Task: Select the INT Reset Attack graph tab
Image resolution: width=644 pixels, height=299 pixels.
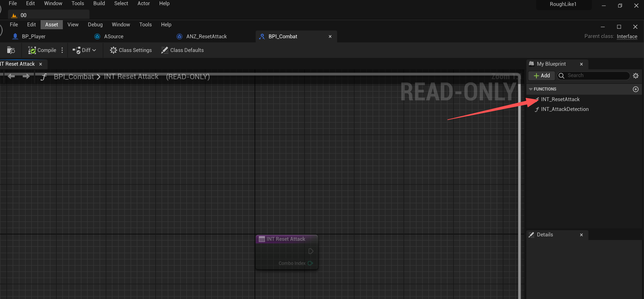Action: [18, 64]
